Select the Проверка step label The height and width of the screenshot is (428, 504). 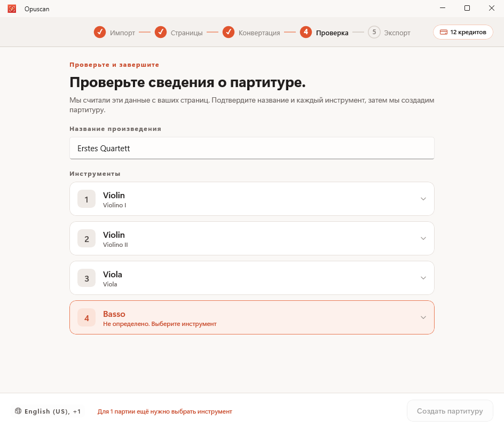tap(332, 33)
